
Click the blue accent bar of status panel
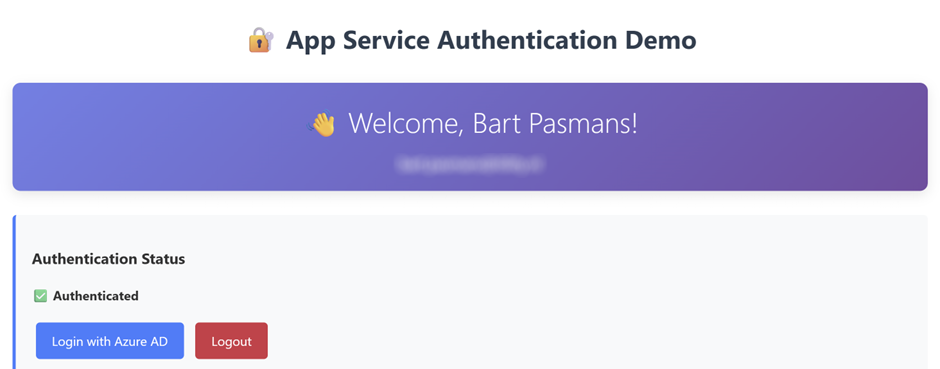pos(14,292)
